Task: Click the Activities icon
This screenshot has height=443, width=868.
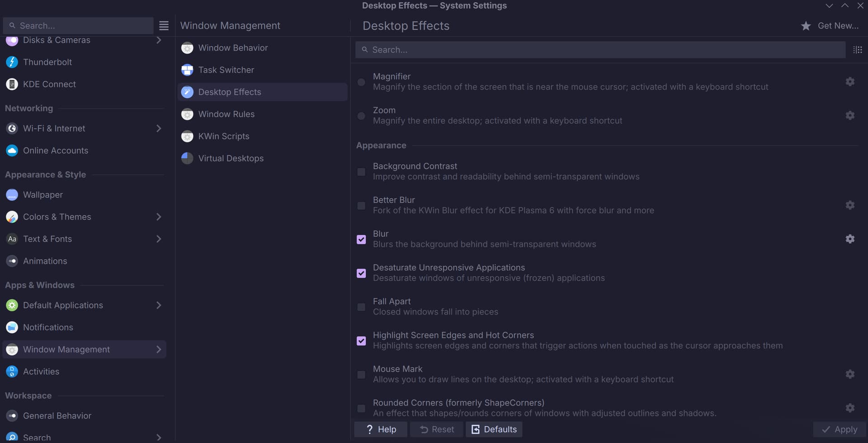Action: [12, 372]
